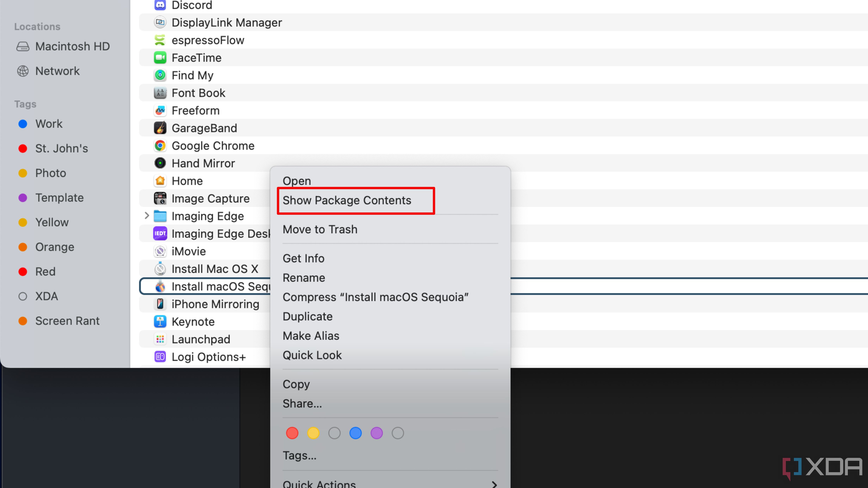Viewport: 868px width, 488px height.
Task: Open the Tags… menu entry
Action: click(x=299, y=456)
